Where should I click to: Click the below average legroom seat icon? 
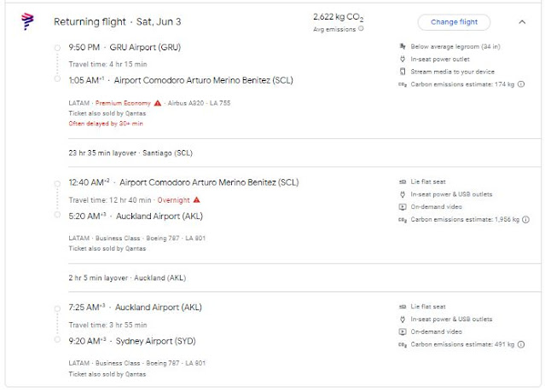coord(402,46)
